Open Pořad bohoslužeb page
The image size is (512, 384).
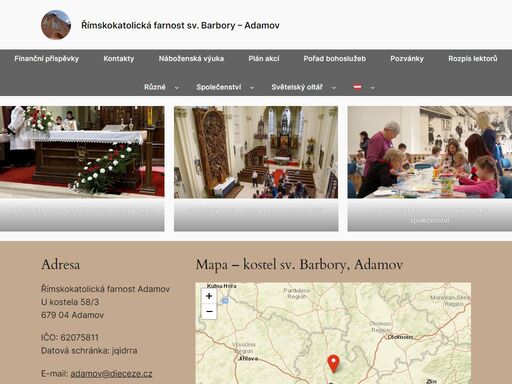(335, 59)
